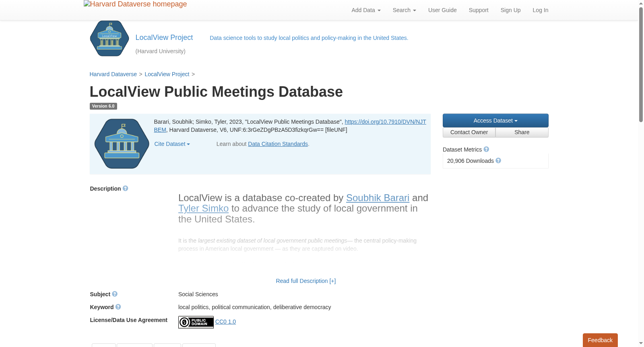Click the Subject help question-mark icon

point(115,294)
